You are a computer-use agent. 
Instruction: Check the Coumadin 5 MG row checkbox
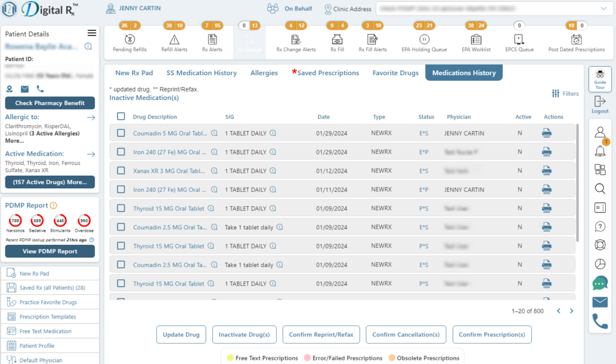pos(121,133)
